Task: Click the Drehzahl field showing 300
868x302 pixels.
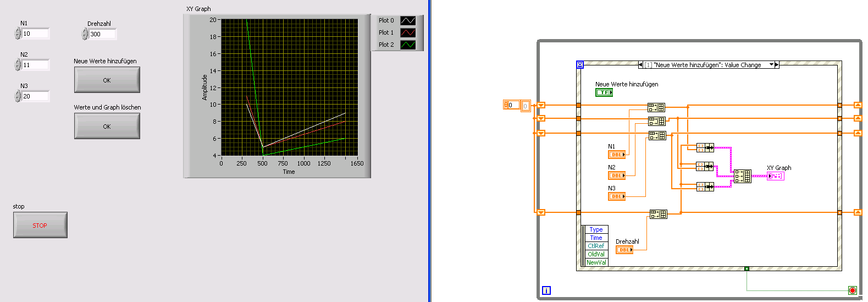Action: point(103,34)
